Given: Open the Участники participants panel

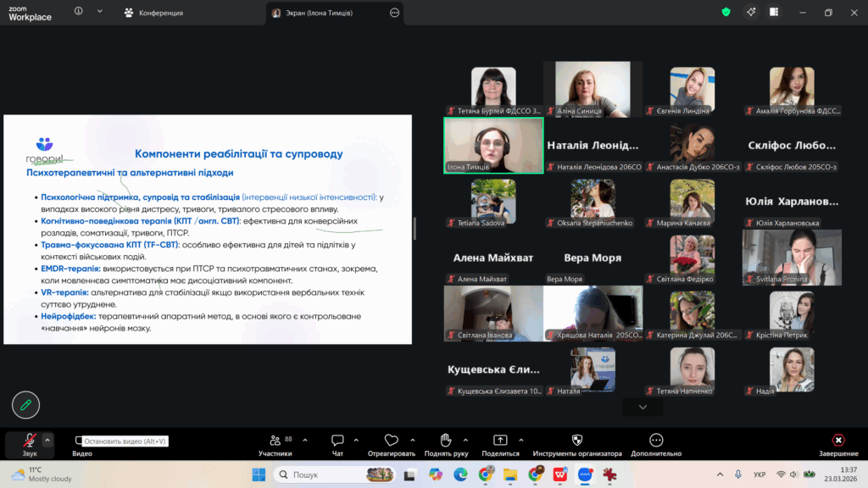Looking at the screenshot, I should (275, 441).
